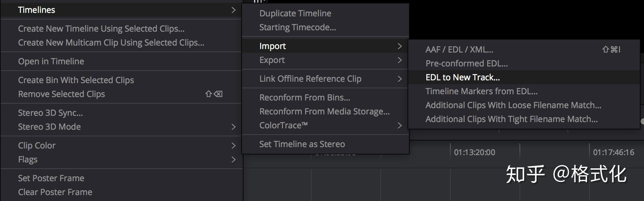Expand the Stereo 3D Mode submenu arrow
Image resolution: width=644 pixels, height=201 pixels.
point(233,127)
